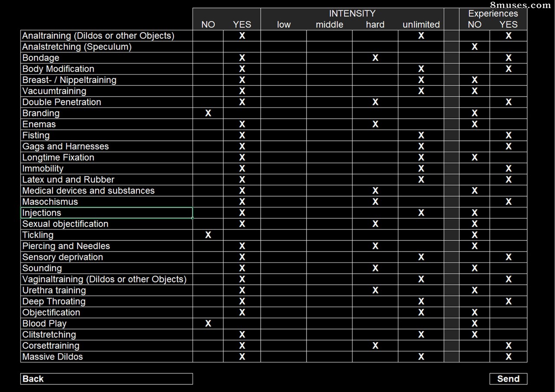
Task: Click the 'Latex und and Rubber' label
Action: coord(68,179)
